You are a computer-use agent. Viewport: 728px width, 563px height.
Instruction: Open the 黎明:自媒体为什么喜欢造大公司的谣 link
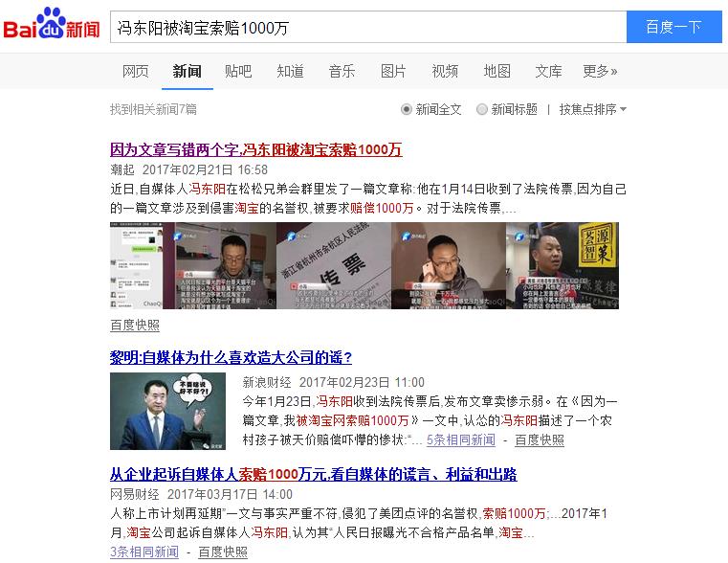click(231, 357)
